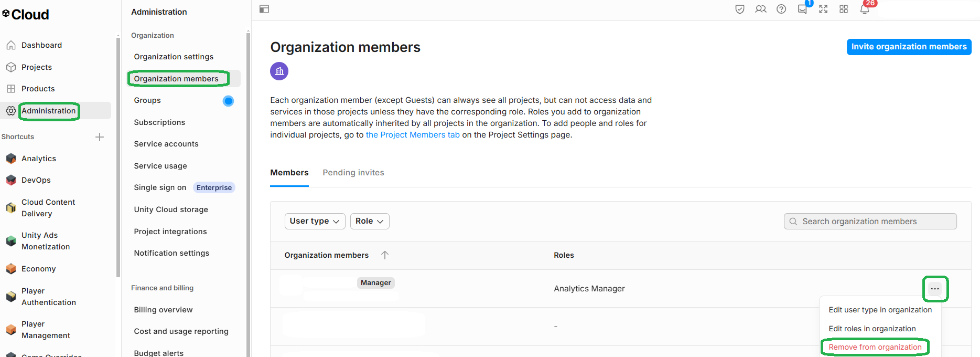Add a shortcut with the plus icon
The width and height of the screenshot is (980, 357).
(100, 137)
